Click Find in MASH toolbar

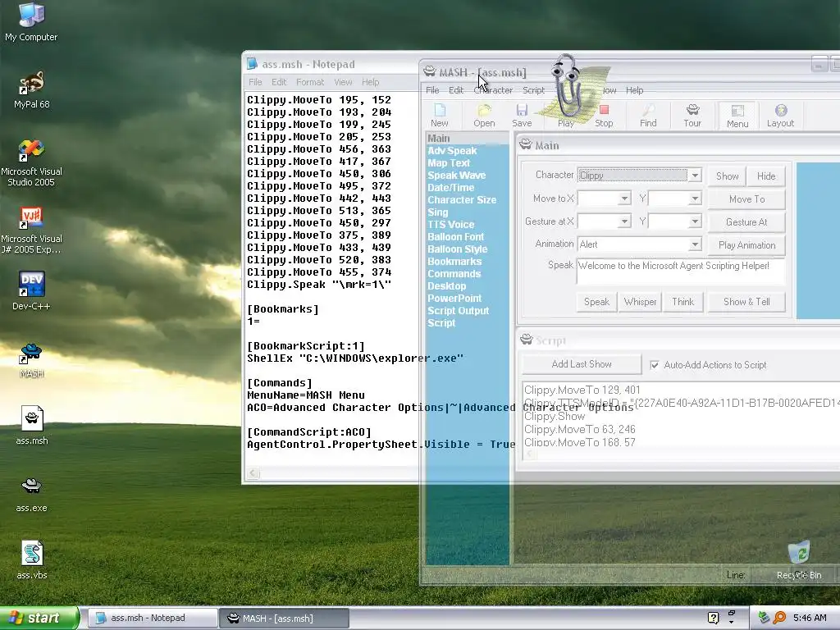[x=648, y=116]
